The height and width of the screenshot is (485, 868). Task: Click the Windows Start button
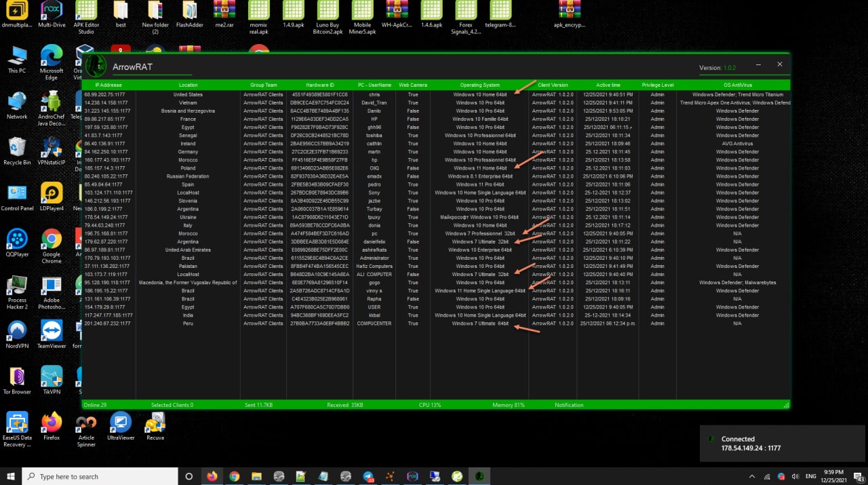click(11, 476)
